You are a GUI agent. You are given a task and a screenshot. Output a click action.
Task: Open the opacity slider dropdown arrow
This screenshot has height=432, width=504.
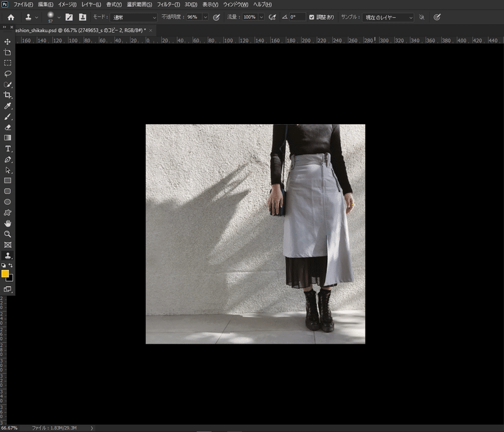205,17
